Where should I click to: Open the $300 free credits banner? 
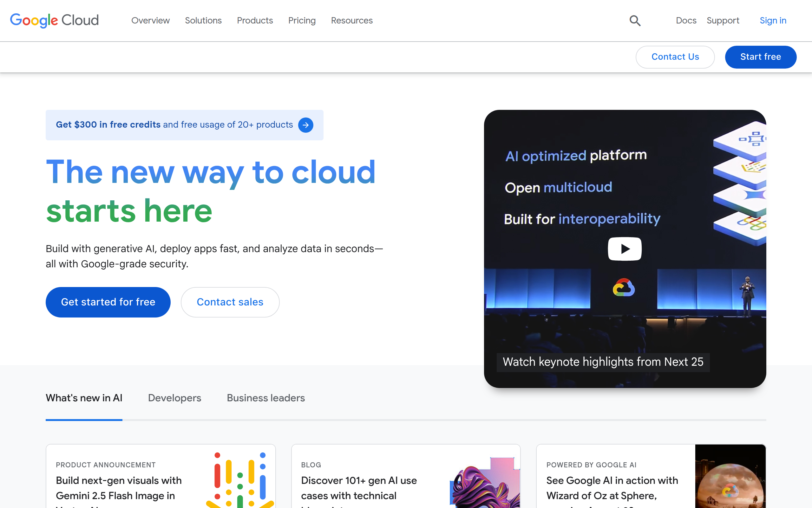pyautogui.click(x=185, y=125)
